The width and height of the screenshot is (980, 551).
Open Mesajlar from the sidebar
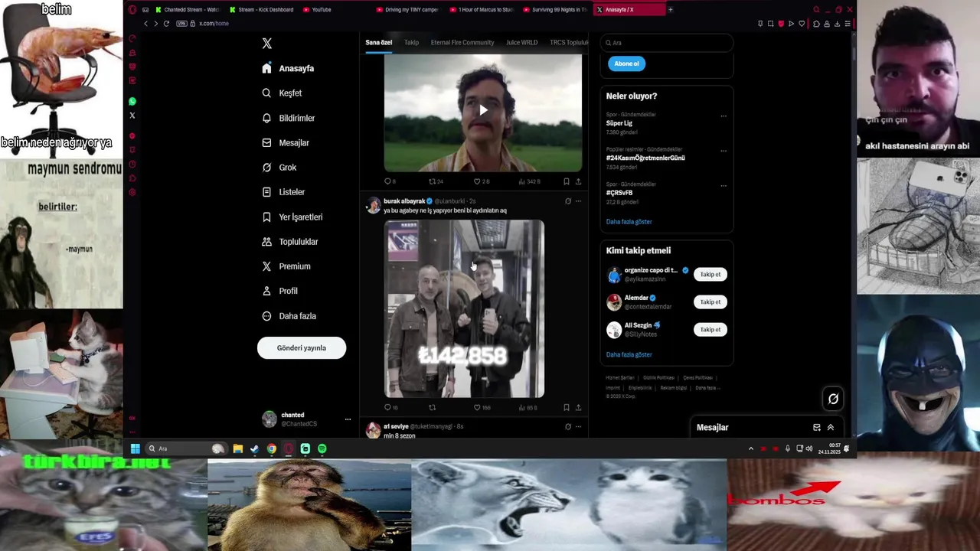[x=286, y=142]
